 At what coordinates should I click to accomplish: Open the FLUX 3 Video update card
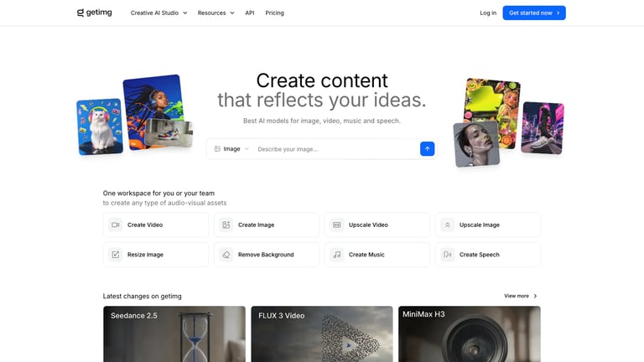[x=322, y=334]
